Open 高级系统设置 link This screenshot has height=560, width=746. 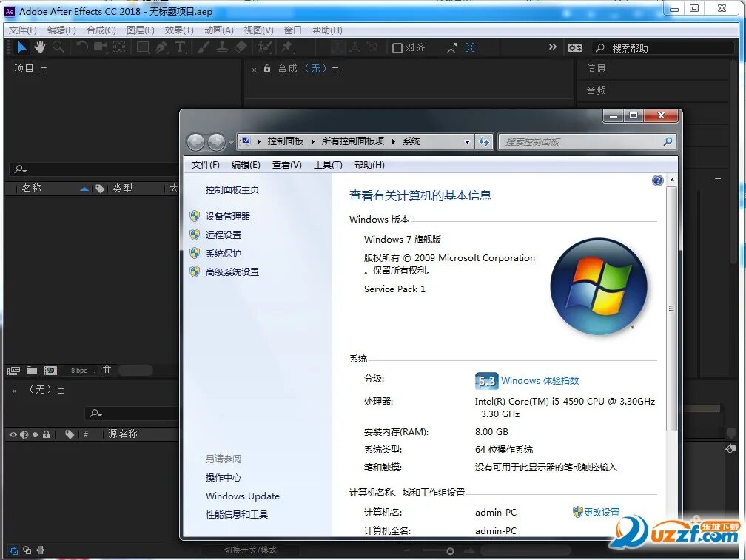tap(232, 272)
